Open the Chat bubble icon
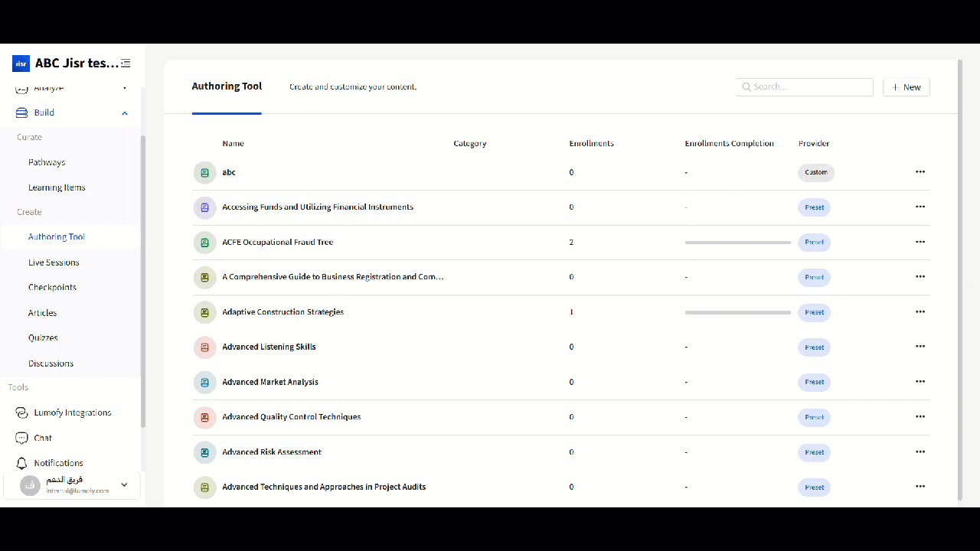 pyautogui.click(x=21, y=438)
